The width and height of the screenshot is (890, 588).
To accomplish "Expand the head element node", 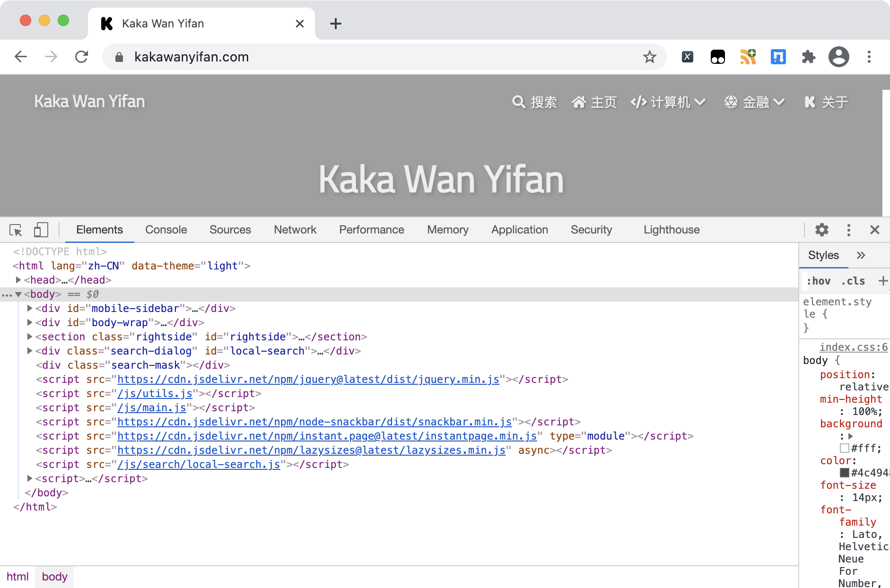I will coord(18,280).
